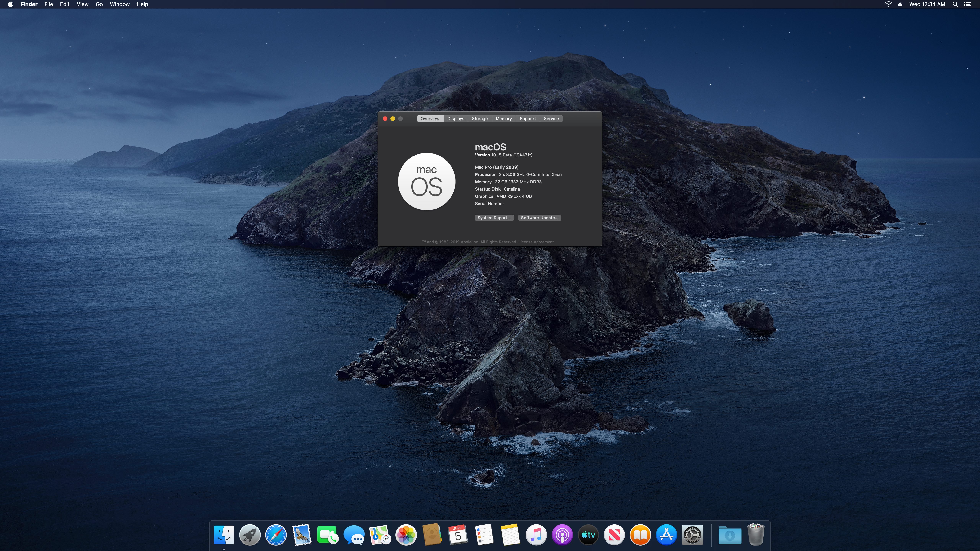Switch to the Service tab
The image size is (980, 551).
[551, 119]
